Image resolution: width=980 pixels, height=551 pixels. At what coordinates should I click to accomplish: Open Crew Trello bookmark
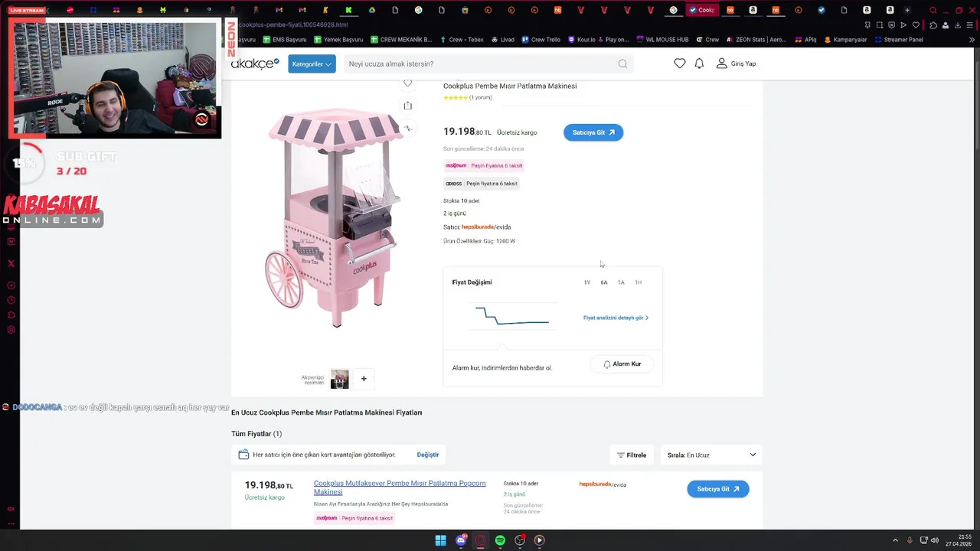point(541,39)
